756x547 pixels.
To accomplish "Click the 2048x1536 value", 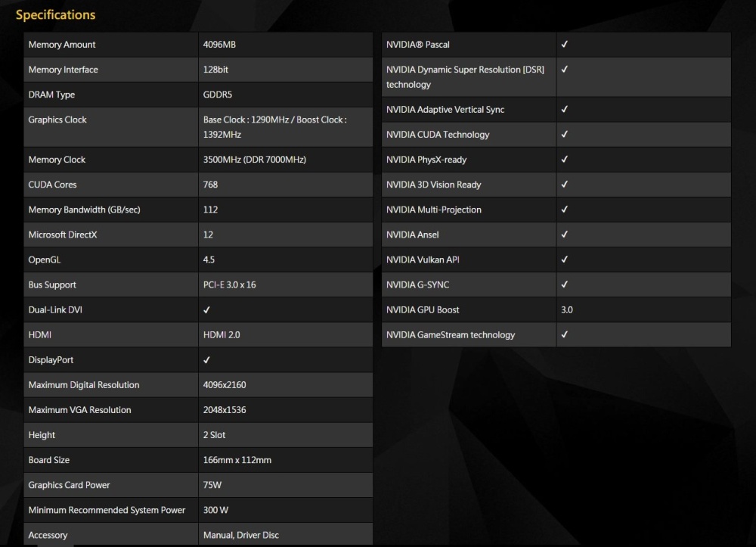I will 225,410.
